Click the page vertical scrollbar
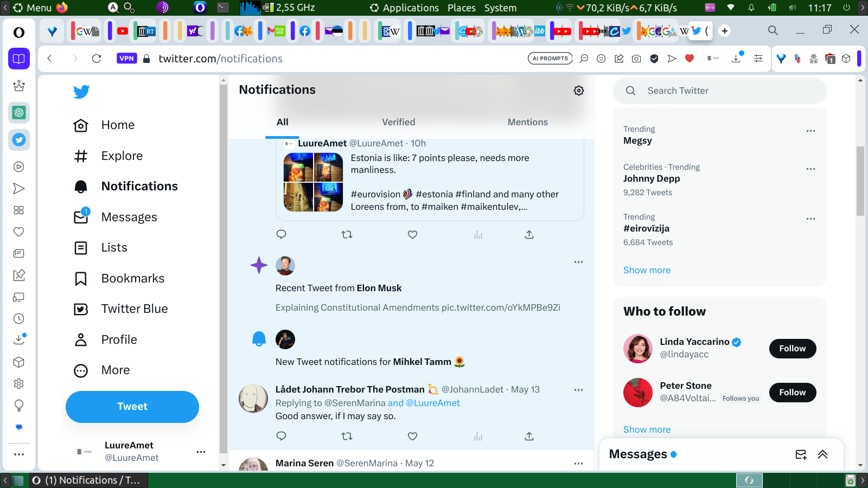Viewport: 868px width, 488px height. pos(860,182)
